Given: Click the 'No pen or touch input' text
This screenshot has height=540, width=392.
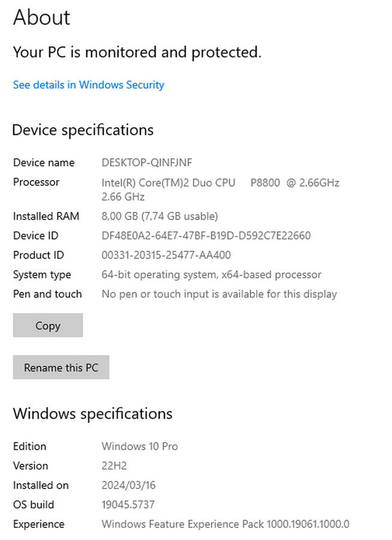Looking at the screenshot, I should [x=219, y=294].
